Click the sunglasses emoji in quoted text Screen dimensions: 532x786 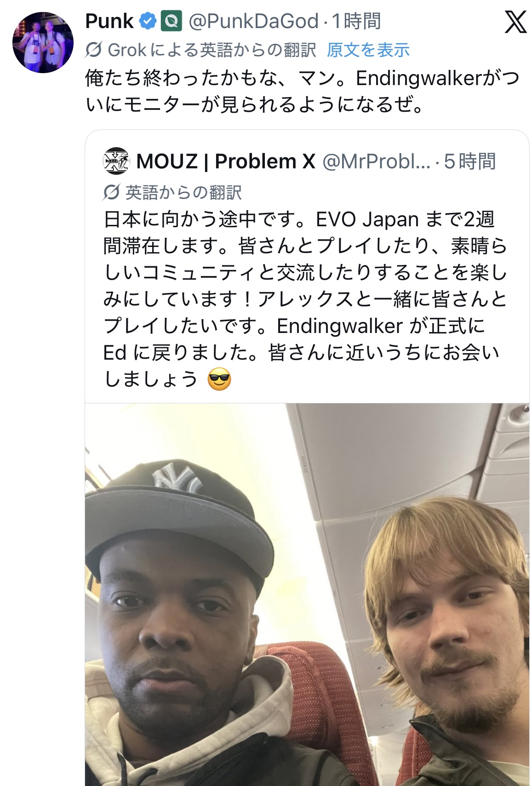[219, 380]
